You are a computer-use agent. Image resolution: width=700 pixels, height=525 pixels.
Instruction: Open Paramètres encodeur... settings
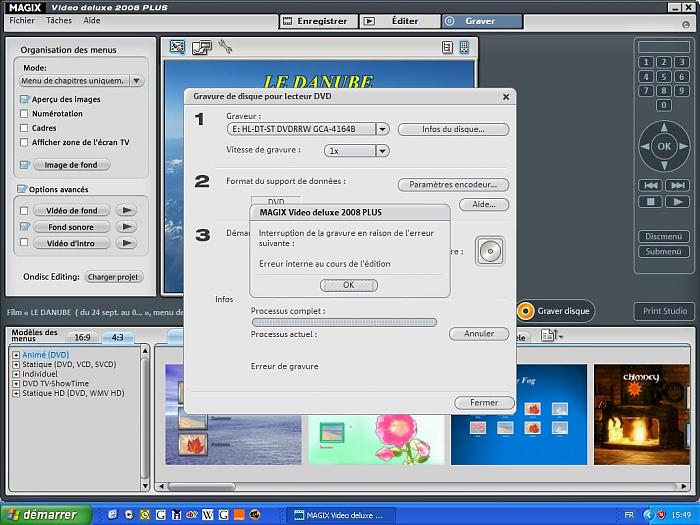point(453,184)
